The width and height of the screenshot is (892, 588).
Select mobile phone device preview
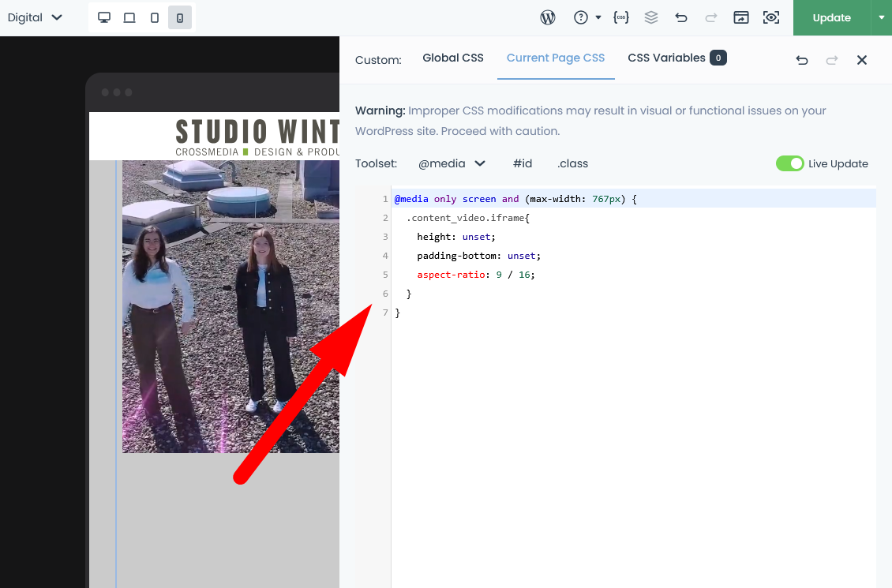point(180,17)
